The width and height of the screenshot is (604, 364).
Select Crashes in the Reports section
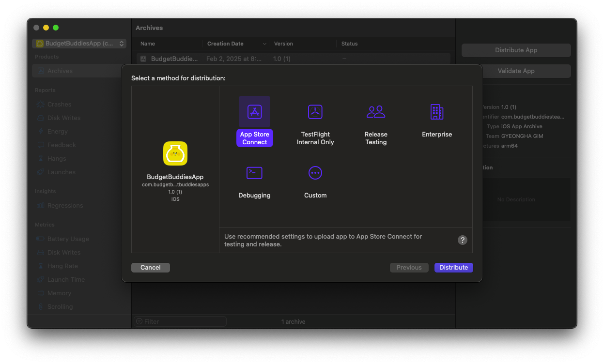59,105
